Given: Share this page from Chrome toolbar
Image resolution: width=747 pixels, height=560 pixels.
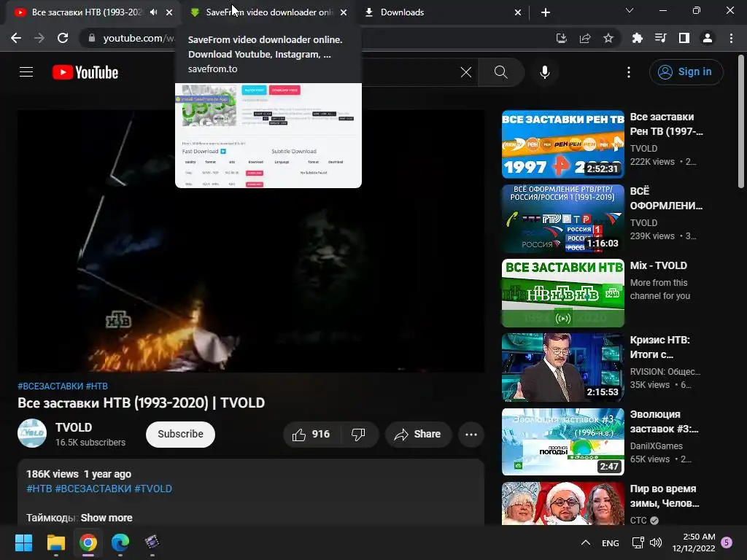Looking at the screenshot, I should [585, 38].
